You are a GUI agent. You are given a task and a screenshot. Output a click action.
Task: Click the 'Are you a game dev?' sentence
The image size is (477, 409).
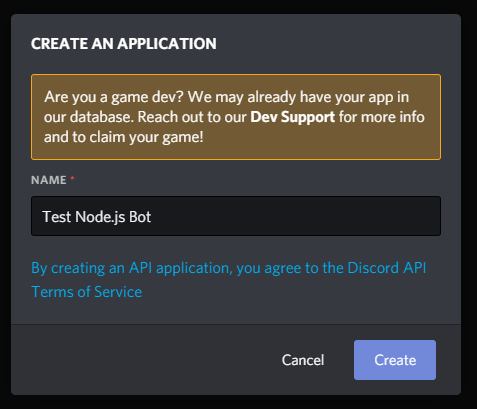click(x=114, y=97)
